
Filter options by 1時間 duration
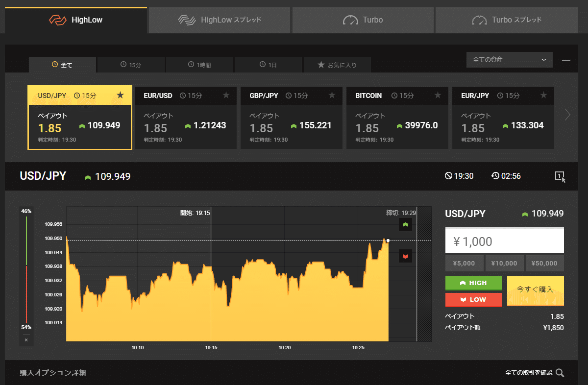(x=199, y=65)
